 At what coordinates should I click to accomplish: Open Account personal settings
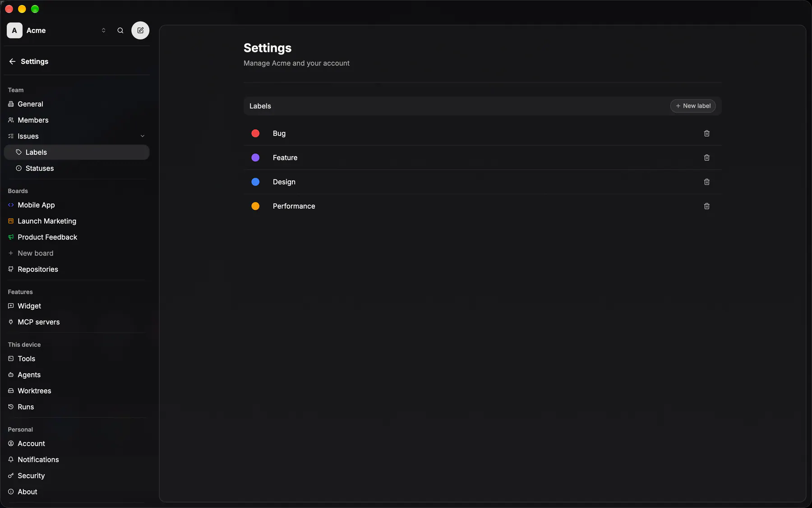coord(77,444)
